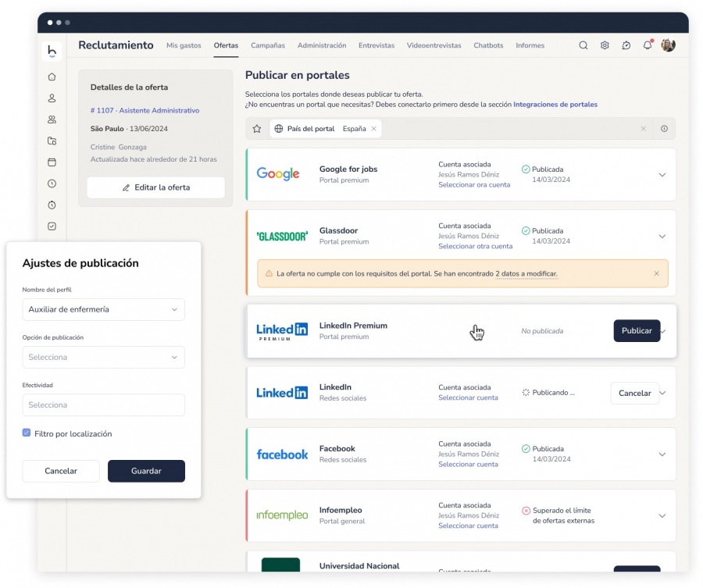703x588 pixels.
Task: Click the Infoempleo logo
Action: point(282,515)
